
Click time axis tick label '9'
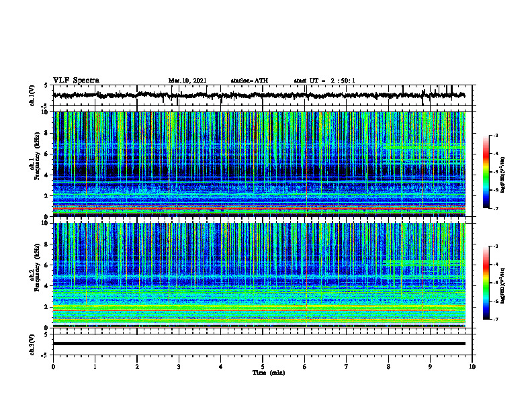tap(430, 367)
